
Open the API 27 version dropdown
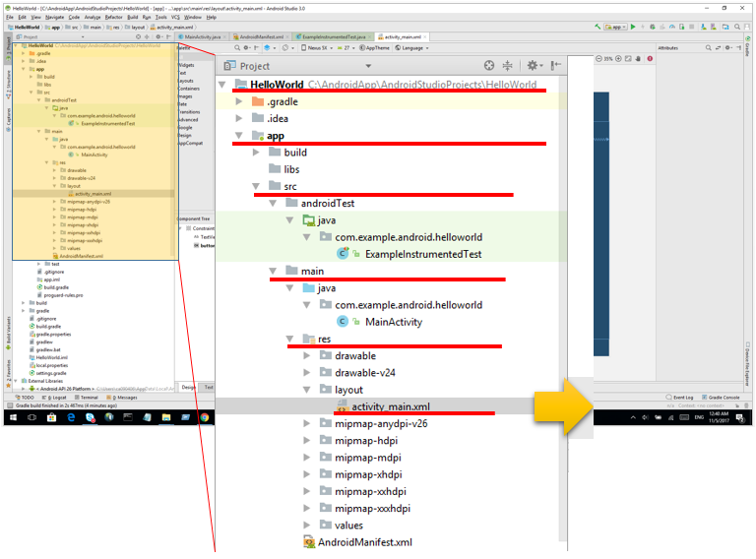coord(346,47)
